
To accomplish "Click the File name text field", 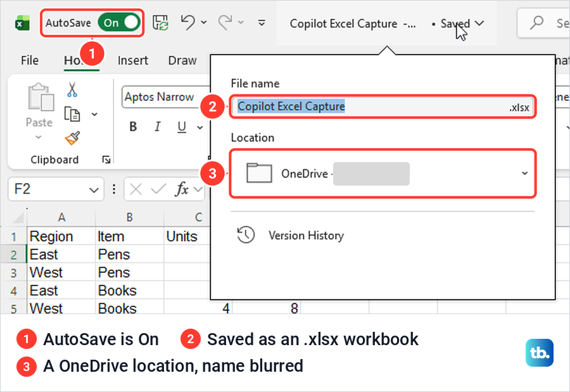I will point(383,106).
